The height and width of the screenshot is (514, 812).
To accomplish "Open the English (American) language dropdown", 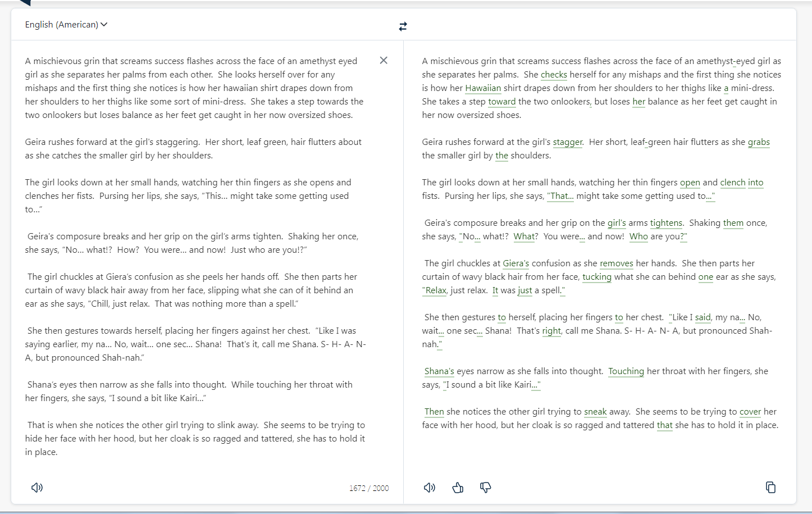I will pyautogui.click(x=66, y=25).
